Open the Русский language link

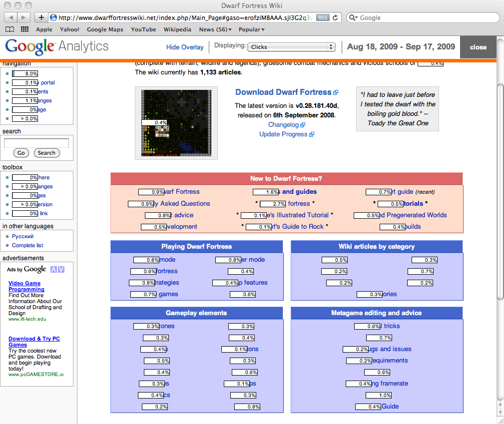pyautogui.click(x=23, y=236)
